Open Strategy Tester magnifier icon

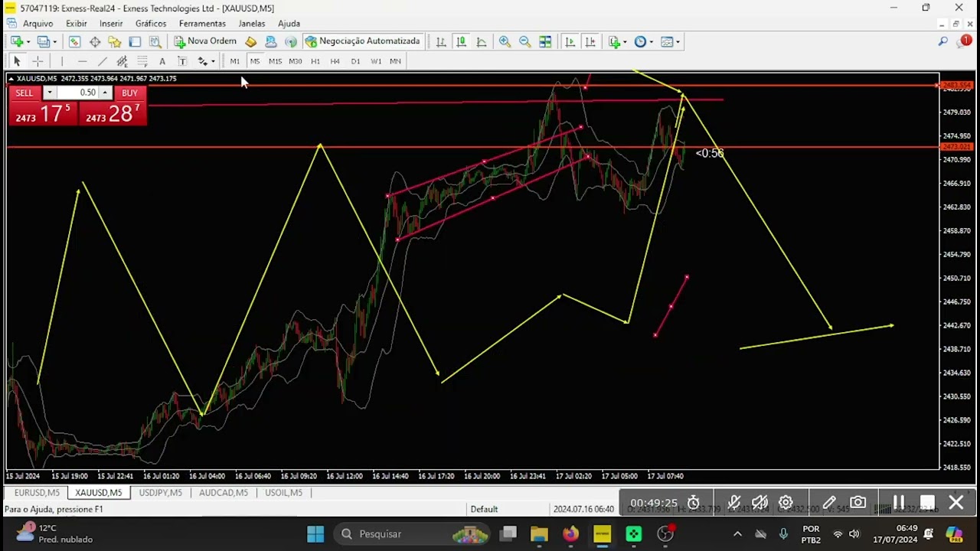coord(155,41)
